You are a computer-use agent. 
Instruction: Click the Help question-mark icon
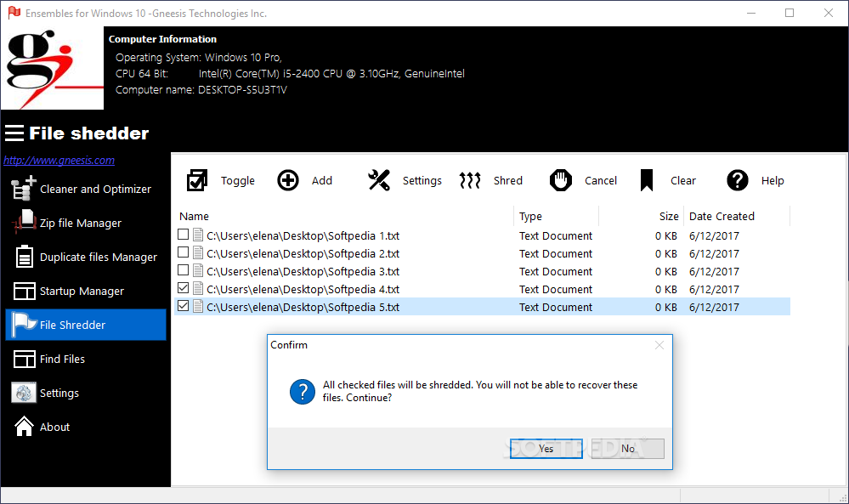coord(738,180)
